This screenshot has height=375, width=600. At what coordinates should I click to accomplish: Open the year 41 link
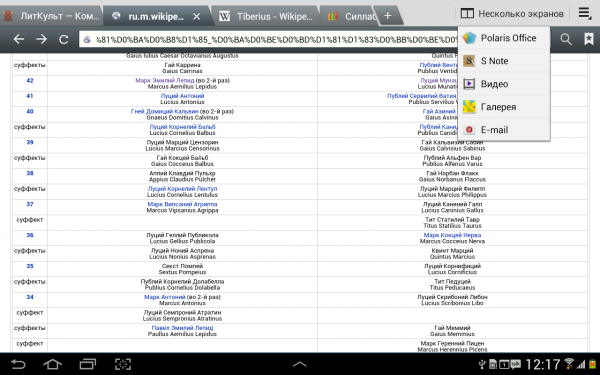tap(30, 96)
